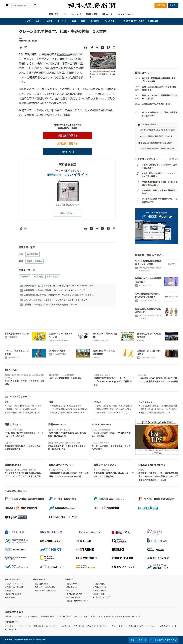This screenshot has width=183, height=644.
Task: Open the National Geographic logo link
Action: tap(48, 558)
